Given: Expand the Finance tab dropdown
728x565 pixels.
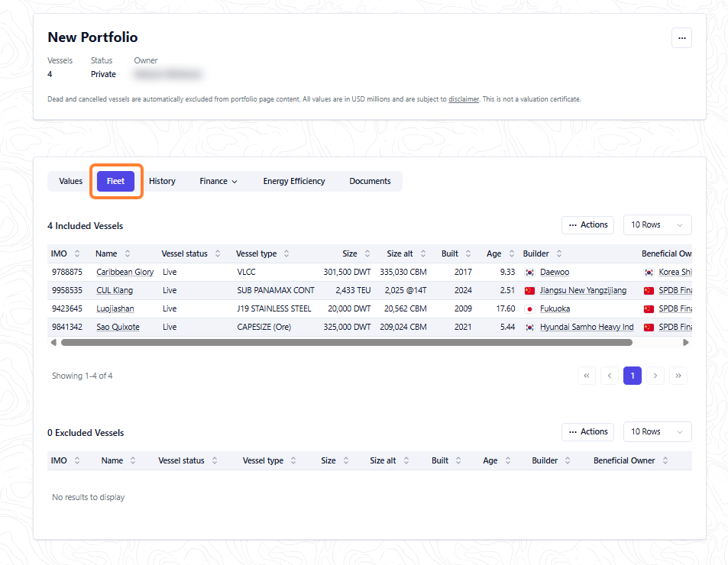Looking at the screenshot, I should click(x=218, y=182).
